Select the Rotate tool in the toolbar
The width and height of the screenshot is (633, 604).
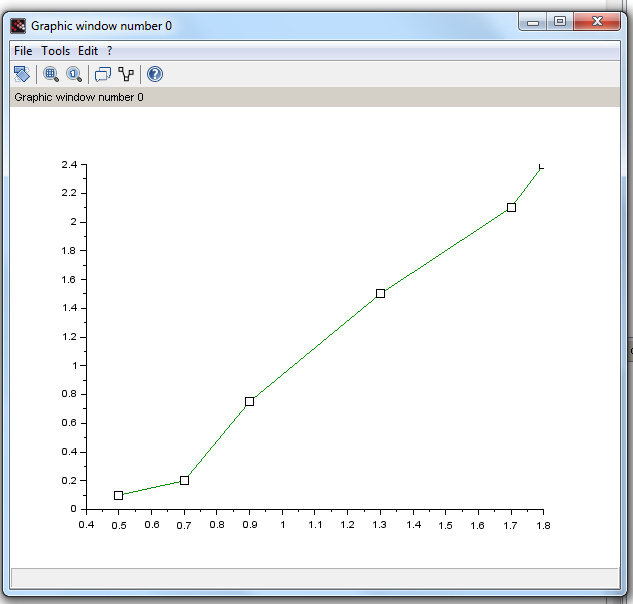(22, 74)
